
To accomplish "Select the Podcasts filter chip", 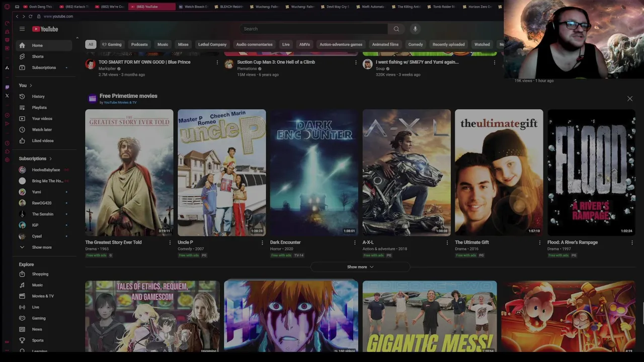I will [139, 44].
